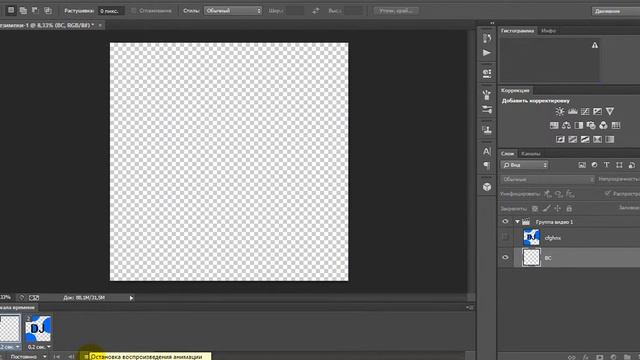Click the swap width and height icon
The image size is (640, 360).
coord(316,11)
